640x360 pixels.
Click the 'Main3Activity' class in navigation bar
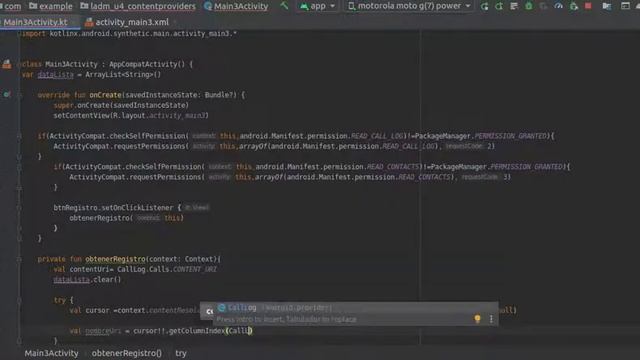236,6
